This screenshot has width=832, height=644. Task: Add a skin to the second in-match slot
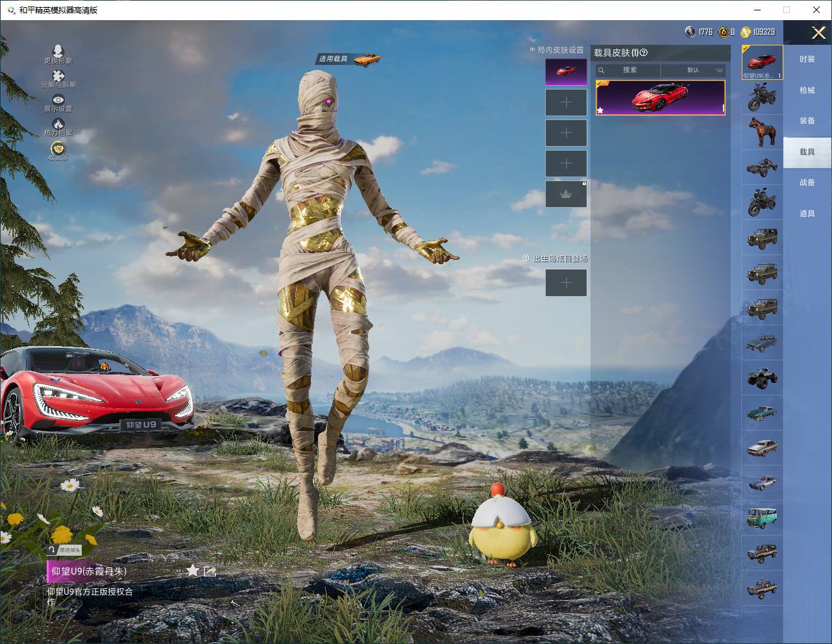tap(566, 103)
